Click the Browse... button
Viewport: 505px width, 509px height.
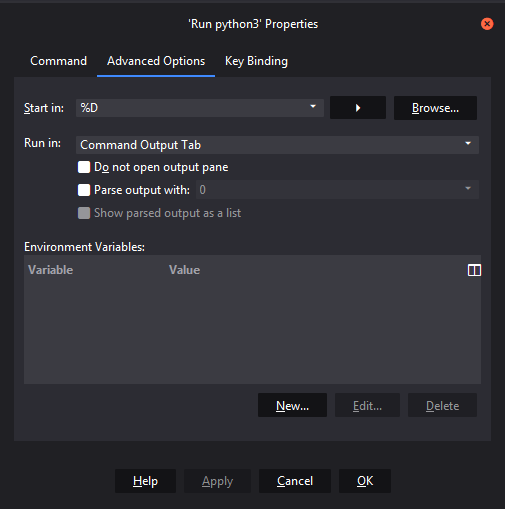click(x=435, y=108)
